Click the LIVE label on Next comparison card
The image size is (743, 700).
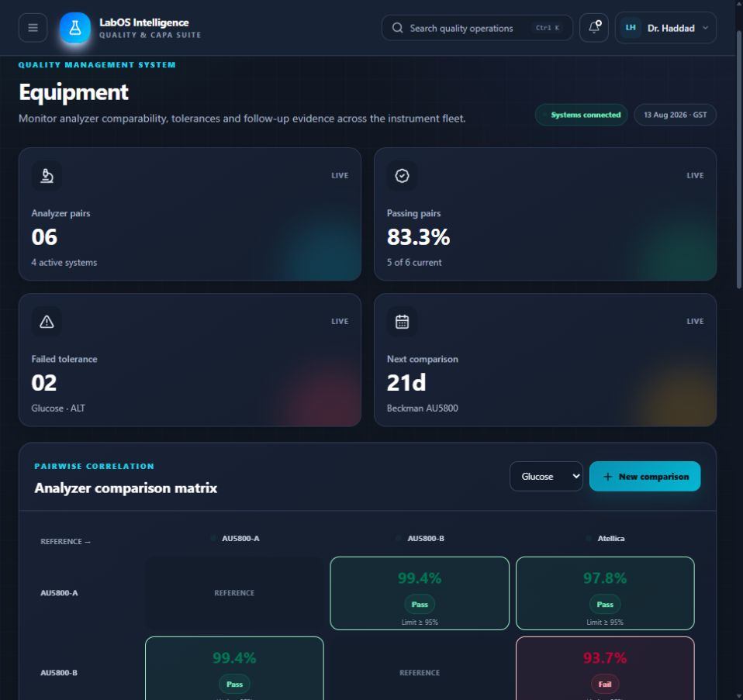tap(695, 322)
